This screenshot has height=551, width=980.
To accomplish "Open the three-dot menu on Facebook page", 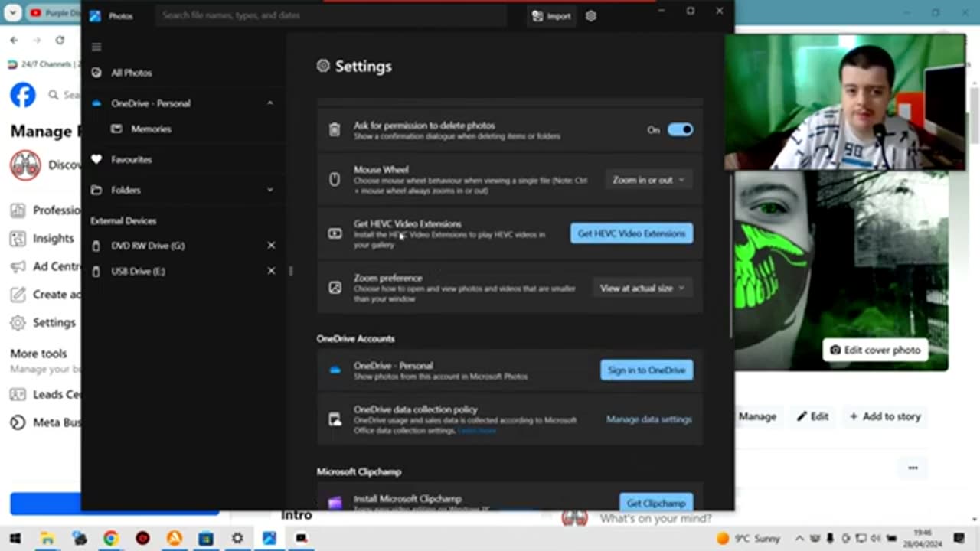I will (913, 468).
